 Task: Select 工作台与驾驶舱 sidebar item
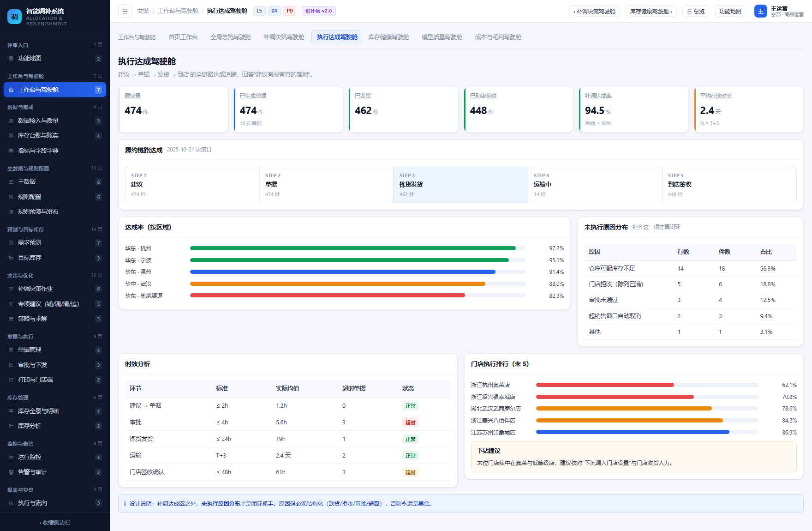coord(55,90)
